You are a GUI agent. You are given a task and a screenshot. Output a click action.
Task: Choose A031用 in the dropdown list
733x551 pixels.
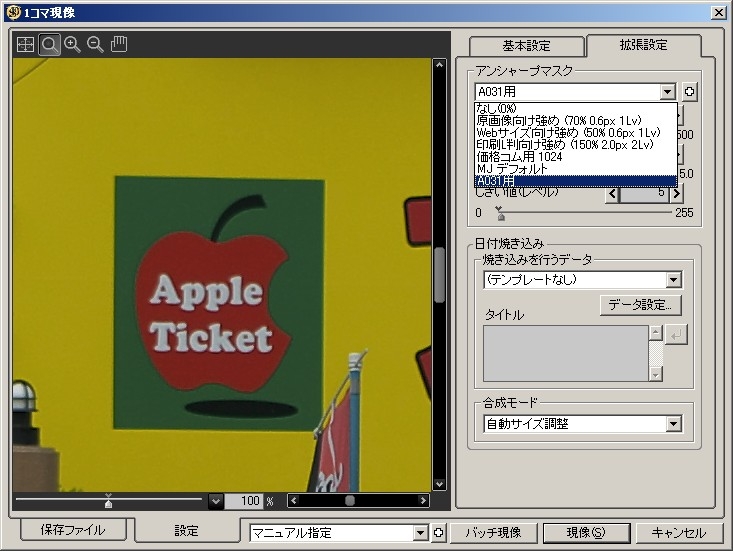tap(575, 181)
